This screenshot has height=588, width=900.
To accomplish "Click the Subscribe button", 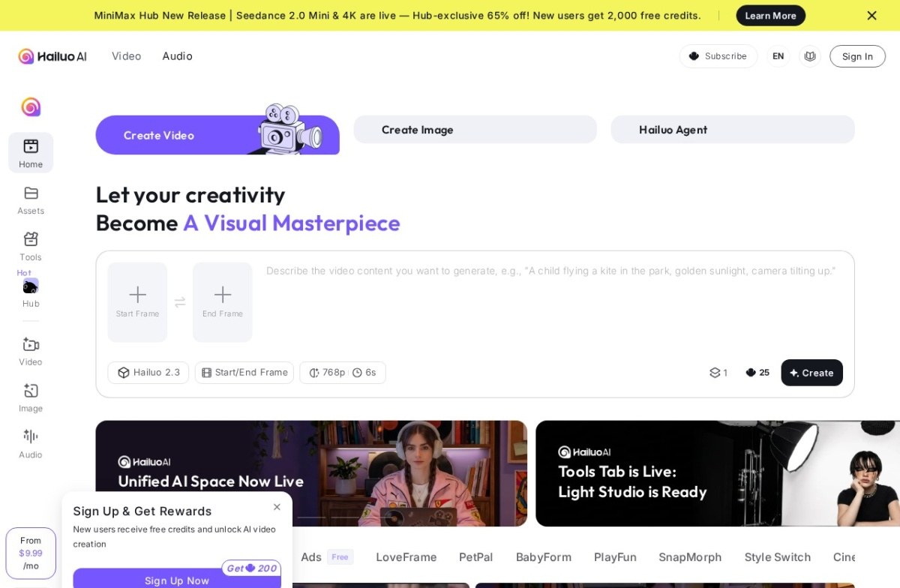I will click(x=718, y=56).
